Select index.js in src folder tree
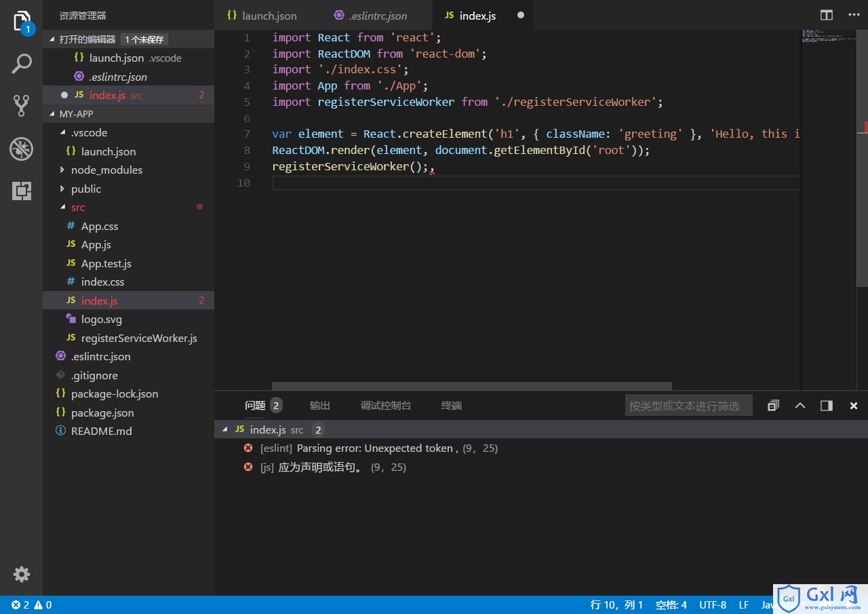The height and width of the screenshot is (614, 868). coord(128,301)
